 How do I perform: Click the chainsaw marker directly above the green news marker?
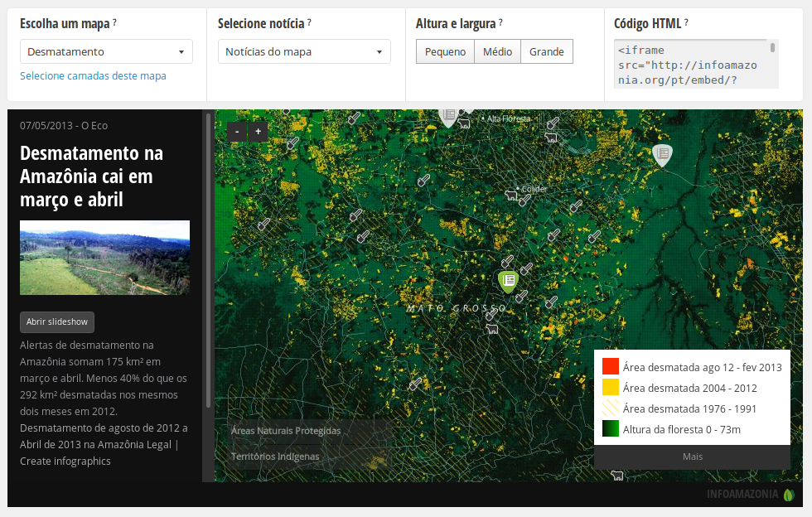(x=507, y=261)
